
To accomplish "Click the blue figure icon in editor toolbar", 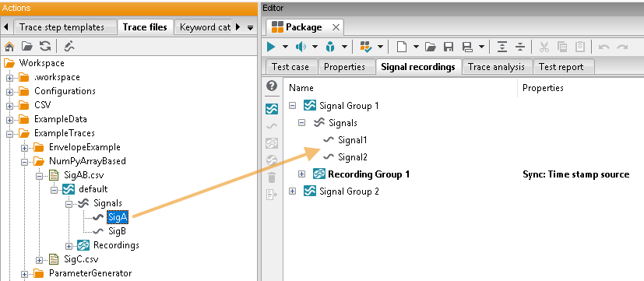I will click(x=331, y=47).
